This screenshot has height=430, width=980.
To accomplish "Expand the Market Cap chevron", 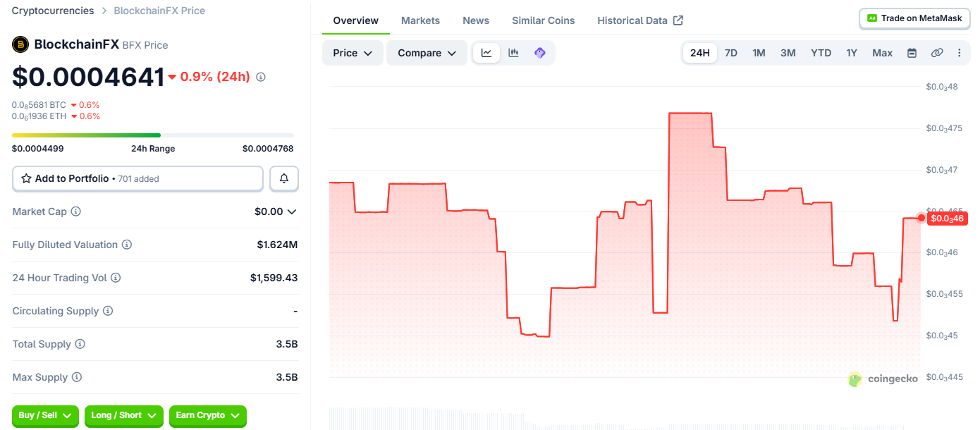I will pyautogui.click(x=292, y=211).
